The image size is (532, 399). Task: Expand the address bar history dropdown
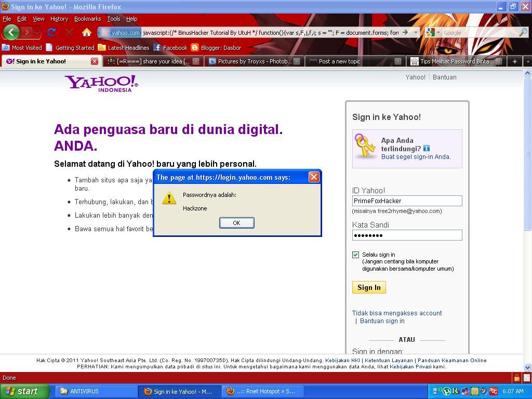(x=416, y=33)
